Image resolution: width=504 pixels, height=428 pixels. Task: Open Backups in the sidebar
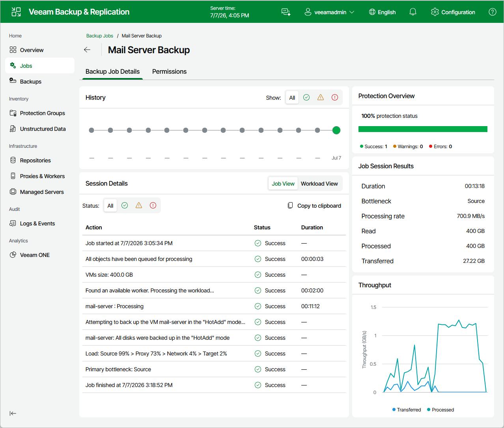click(40, 82)
